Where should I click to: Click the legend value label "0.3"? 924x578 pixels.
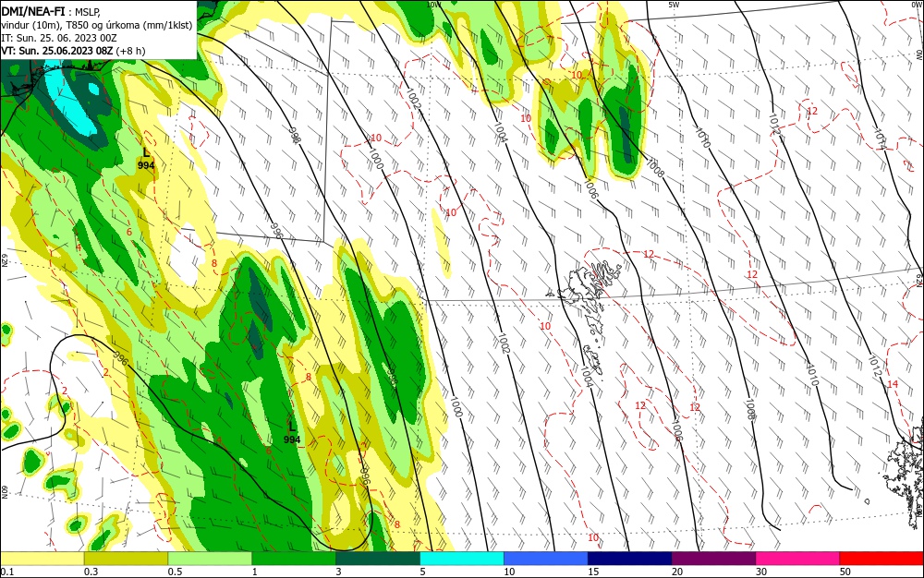[x=91, y=572]
